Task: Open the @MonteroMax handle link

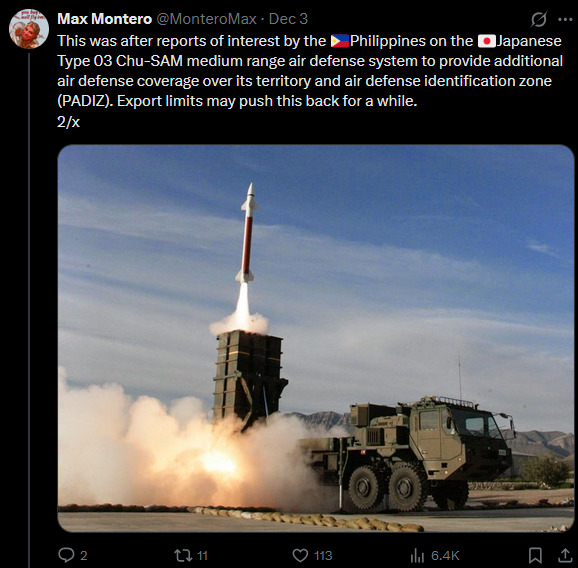Action: [x=206, y=19]
